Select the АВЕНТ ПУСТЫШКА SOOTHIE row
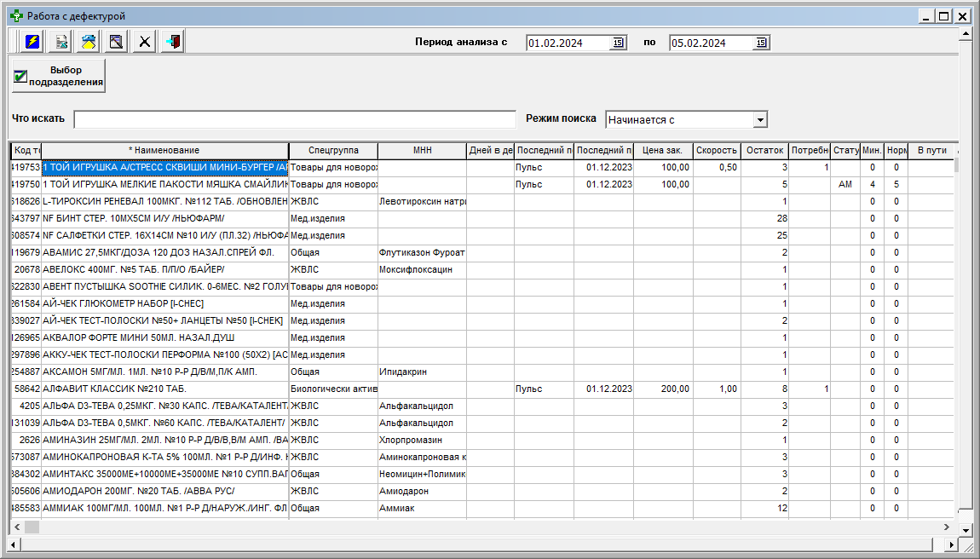The width and height of the screenshot is (980, 559). [482, 286]
